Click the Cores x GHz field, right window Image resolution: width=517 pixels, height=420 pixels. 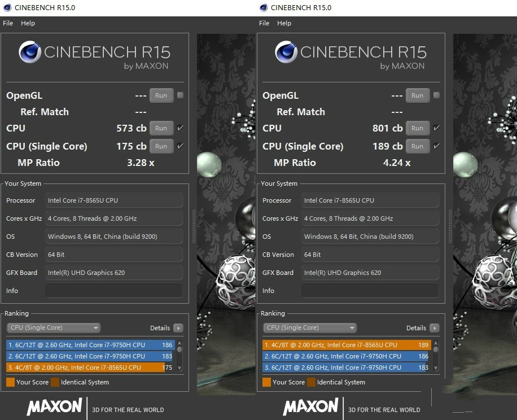tap(370, 218)
